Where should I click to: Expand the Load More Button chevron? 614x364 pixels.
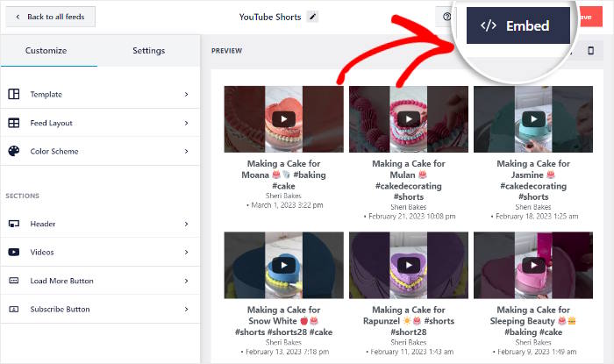(x=186, y=281)
